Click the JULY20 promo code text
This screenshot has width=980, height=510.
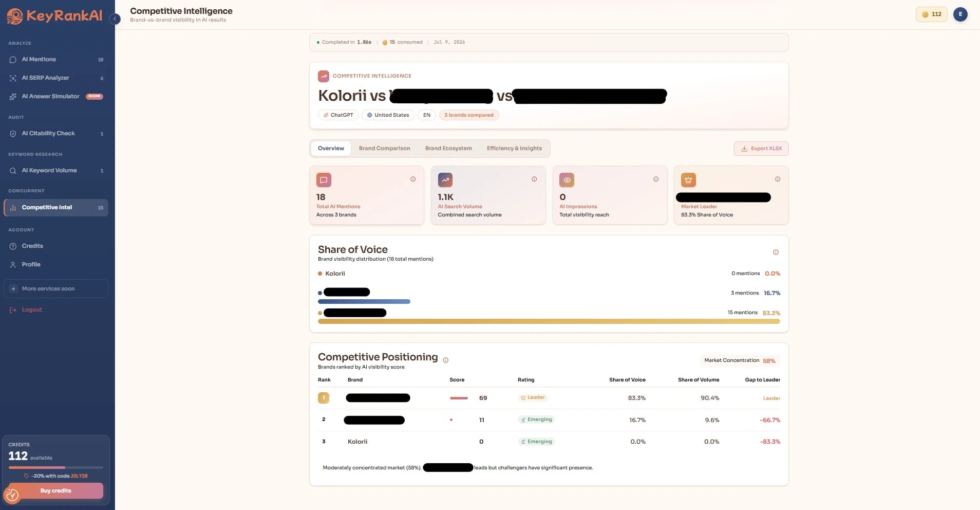tap(79, 476)
